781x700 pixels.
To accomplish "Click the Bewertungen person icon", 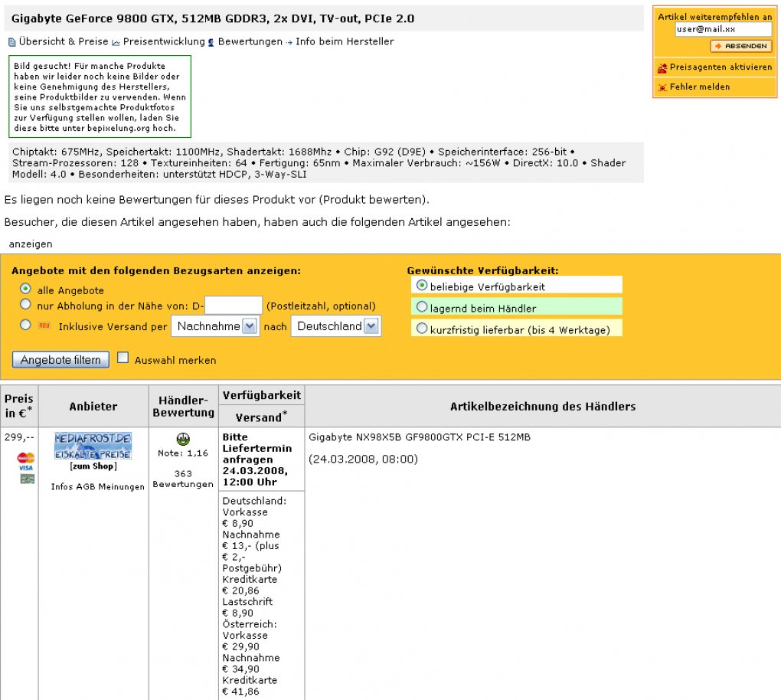I will pyautogui.click(x=211, y=42).
